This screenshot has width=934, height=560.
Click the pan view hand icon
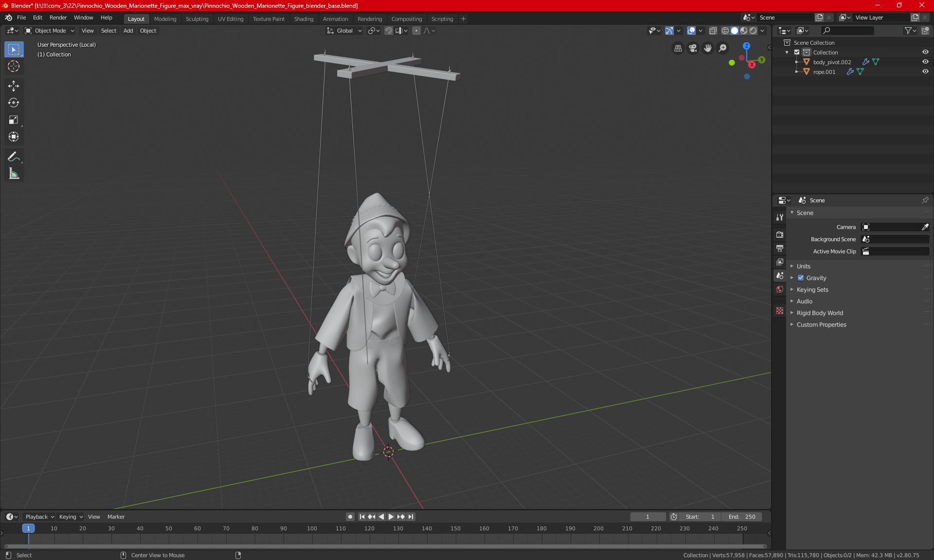pos(708,48)
